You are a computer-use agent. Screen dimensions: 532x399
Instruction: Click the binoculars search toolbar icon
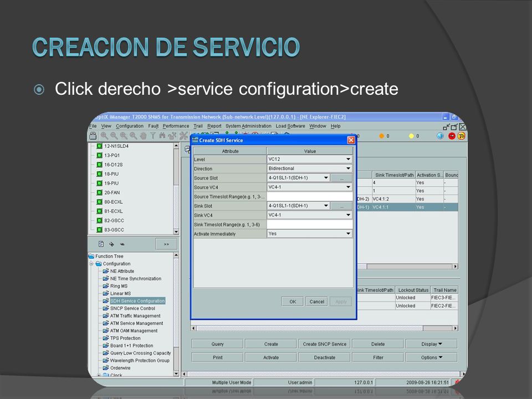(x=162, y=136)
